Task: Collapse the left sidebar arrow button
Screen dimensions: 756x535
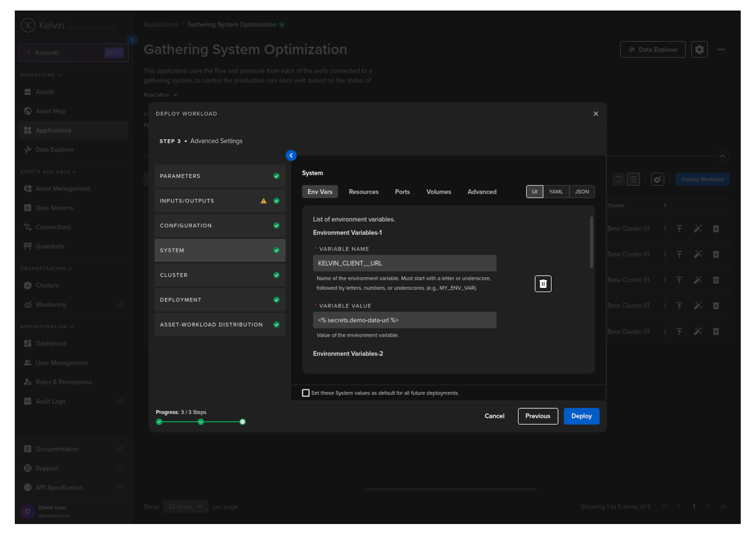Action: (132, 40)
